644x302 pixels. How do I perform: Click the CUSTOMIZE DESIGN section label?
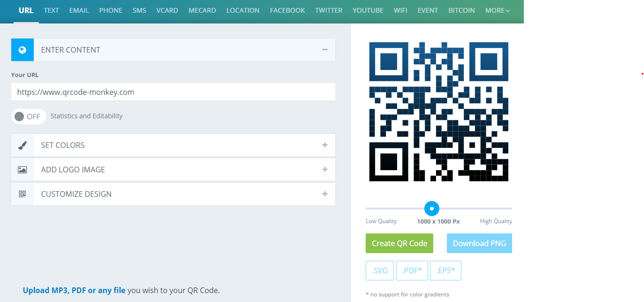click(x=77, y=194)
